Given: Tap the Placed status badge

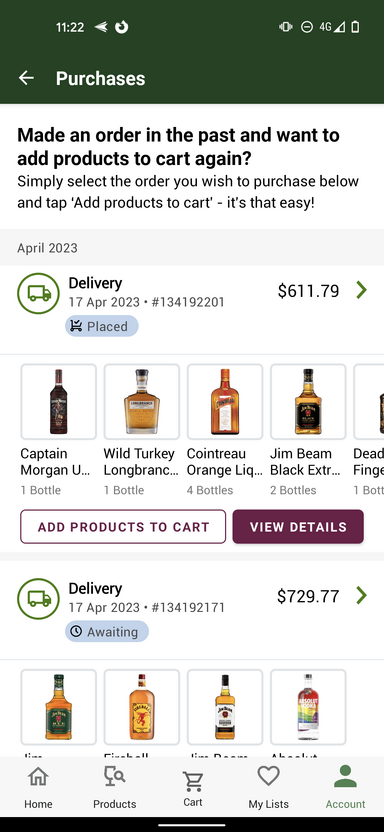Looking at the screenshot, I should [102, 326].
